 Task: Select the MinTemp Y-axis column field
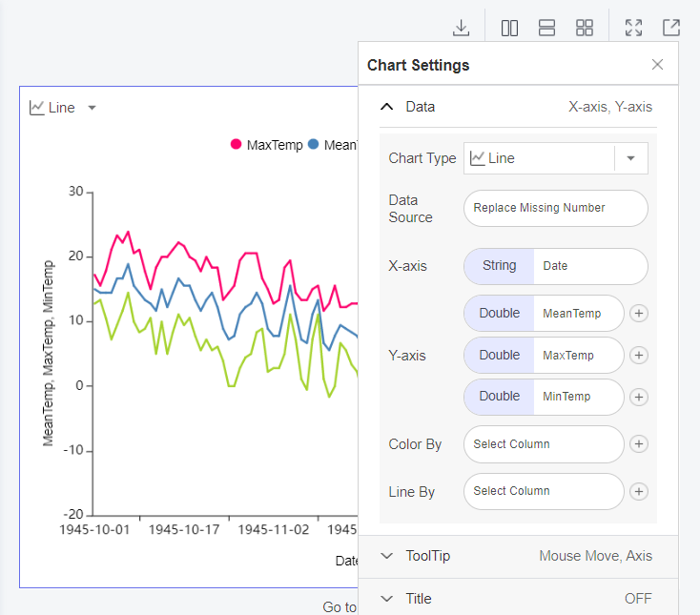(544, 397)
